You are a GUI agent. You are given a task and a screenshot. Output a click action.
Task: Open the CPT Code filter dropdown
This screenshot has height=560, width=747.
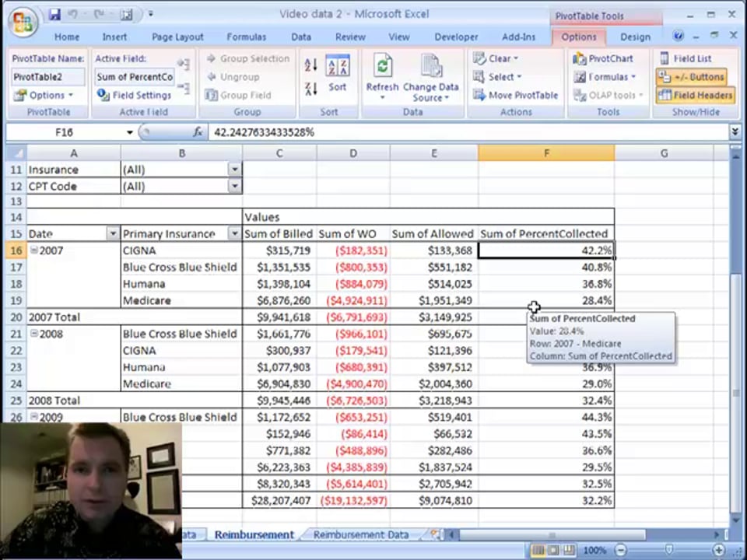(x=234, y=186)
